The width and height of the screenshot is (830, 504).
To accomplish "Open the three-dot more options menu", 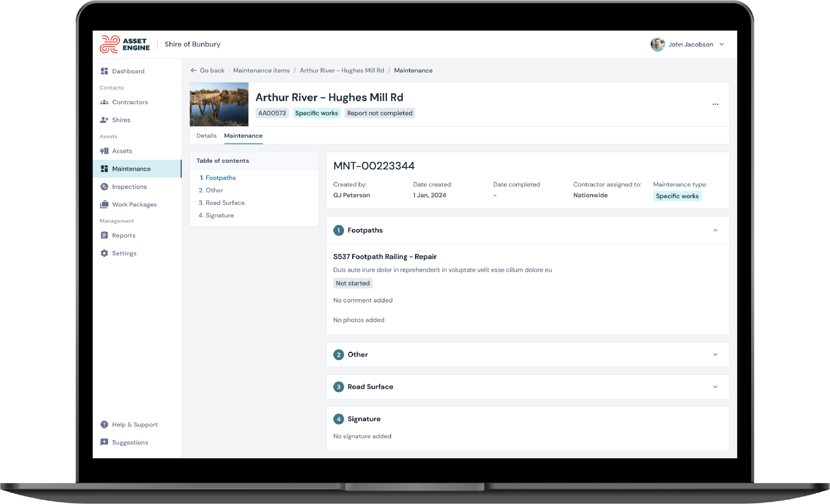I will (x=715, y=105).
